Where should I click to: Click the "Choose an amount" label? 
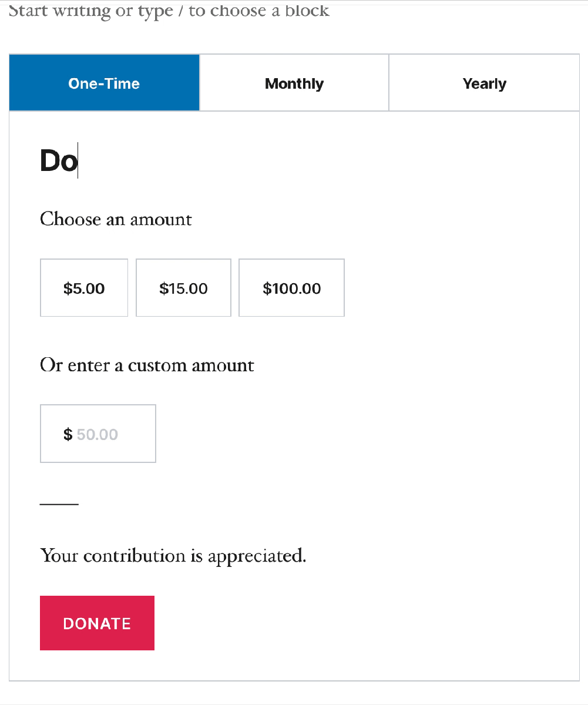(x=116, y=219)
